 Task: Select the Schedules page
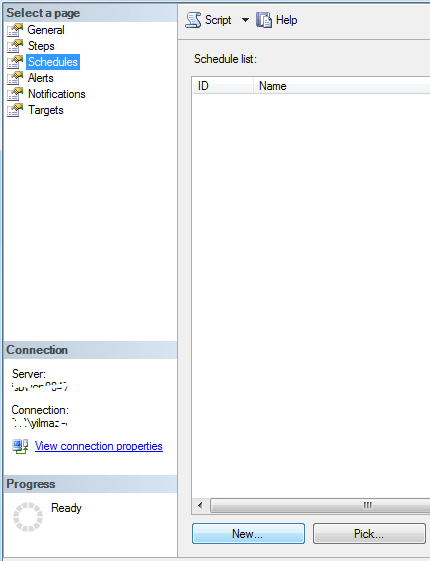[53, 62]
